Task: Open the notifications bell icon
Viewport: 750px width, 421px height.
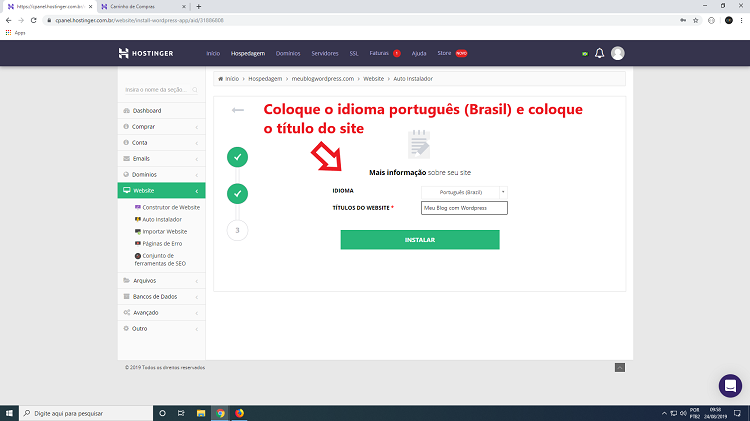Action: pos(599,53)
